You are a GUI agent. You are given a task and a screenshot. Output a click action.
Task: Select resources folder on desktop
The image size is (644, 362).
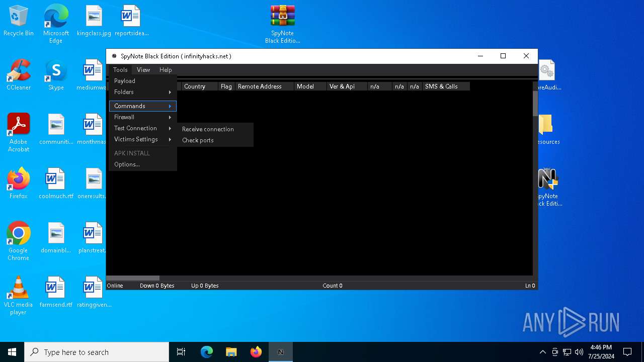click(547, 130)
